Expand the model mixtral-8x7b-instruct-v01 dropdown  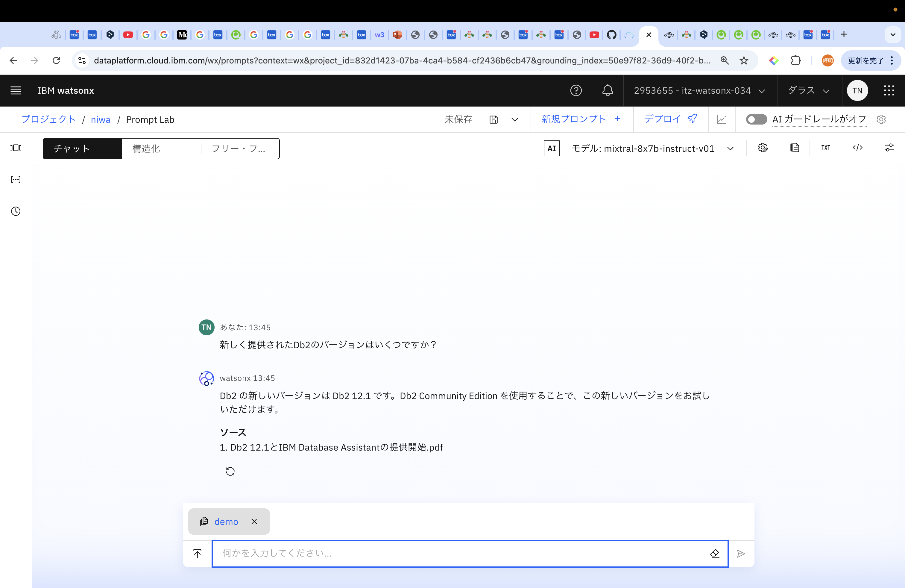730,148
